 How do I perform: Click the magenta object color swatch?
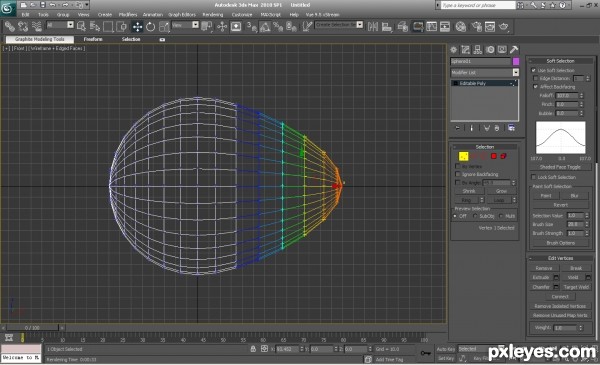tap(516, 61)
